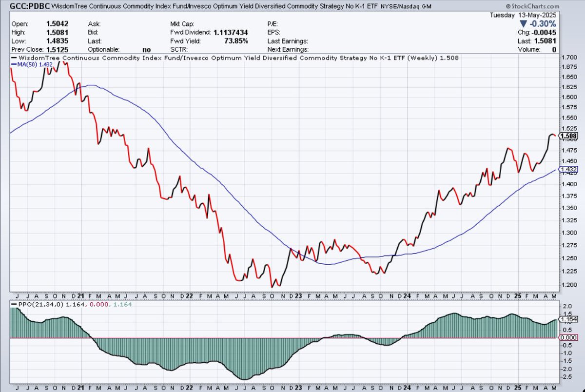The width and height of the screenshot is (585, 392).
Task: Click the 1.650 price axis label
Action: click(x=568, y=77)
